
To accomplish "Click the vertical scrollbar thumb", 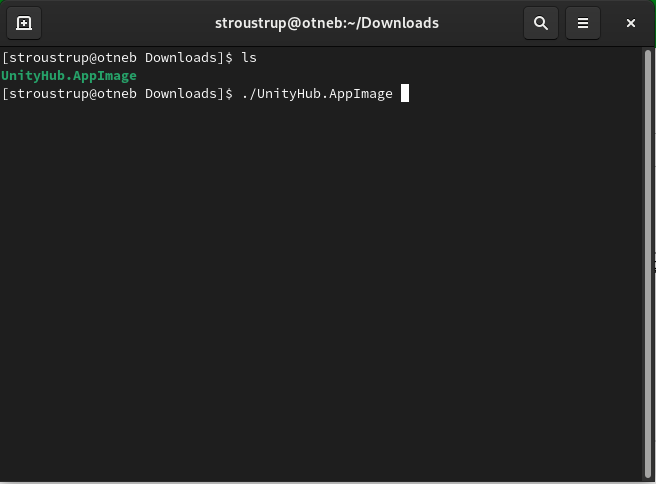I will pyautogui.click(x=648, y=264).
